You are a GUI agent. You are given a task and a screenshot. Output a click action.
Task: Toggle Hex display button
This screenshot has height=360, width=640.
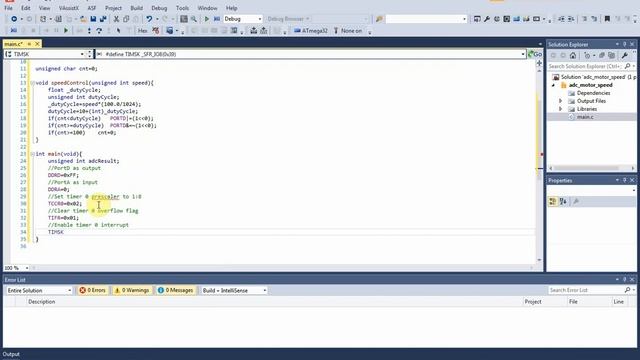(x=142, y=31)
